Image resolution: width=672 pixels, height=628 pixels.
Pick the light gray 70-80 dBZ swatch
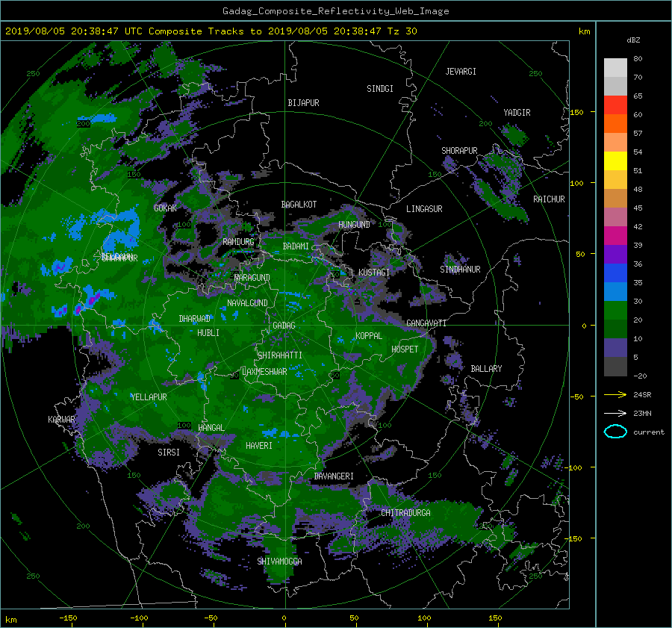point(615,68)
